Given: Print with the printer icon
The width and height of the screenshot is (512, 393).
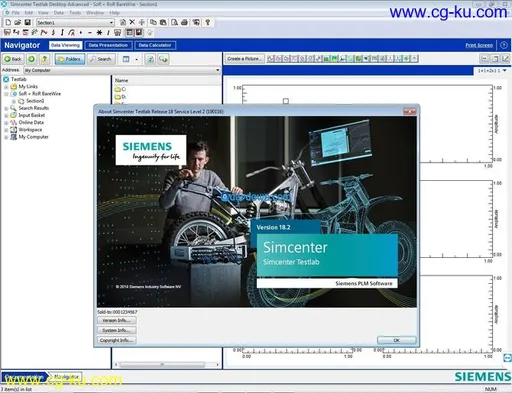Looking at the screenshot, I should click(184, 22).
